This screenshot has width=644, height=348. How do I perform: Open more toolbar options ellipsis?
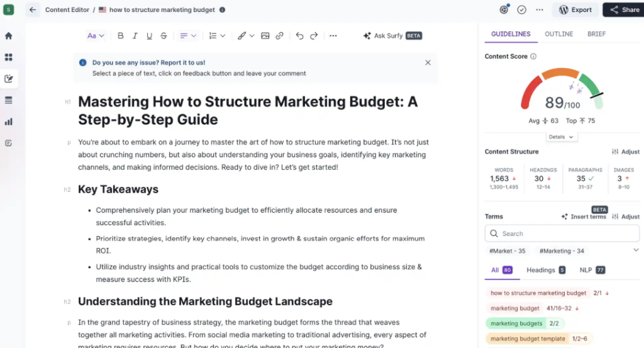tap(333, 36)
